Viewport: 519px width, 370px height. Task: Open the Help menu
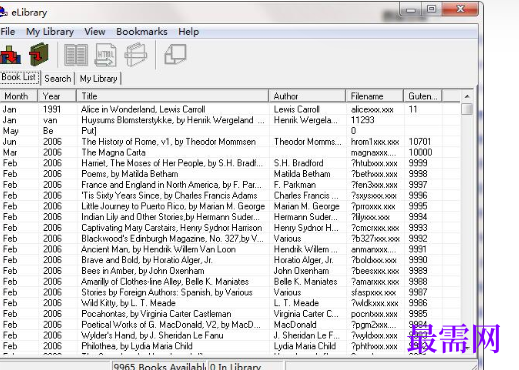click(189, 32)
